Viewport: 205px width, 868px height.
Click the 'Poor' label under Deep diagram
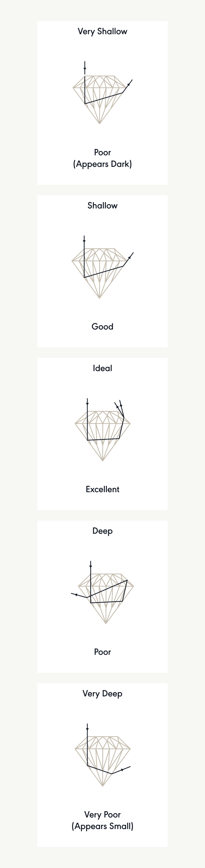(x=102, y=652)
